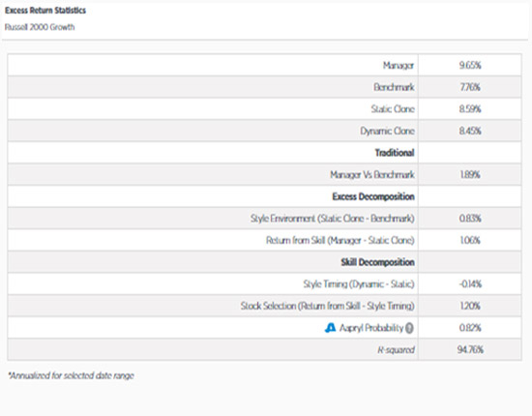Click the Benchmark row label

(394, 87)
